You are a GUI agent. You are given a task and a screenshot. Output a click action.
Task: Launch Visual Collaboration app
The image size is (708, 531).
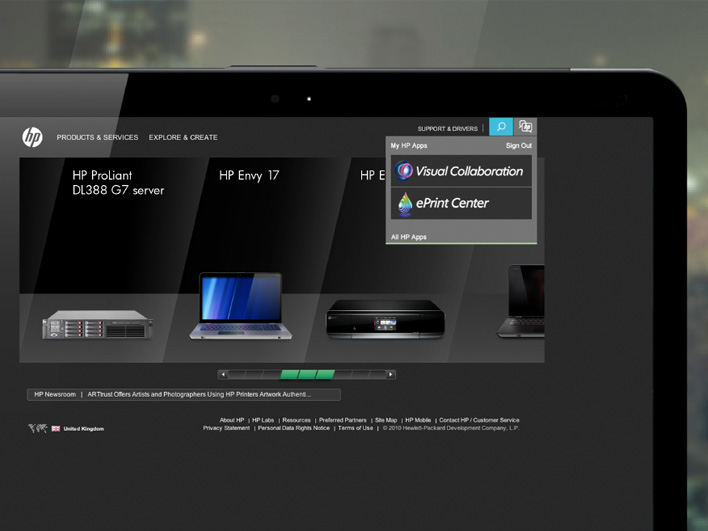[461, 171]
